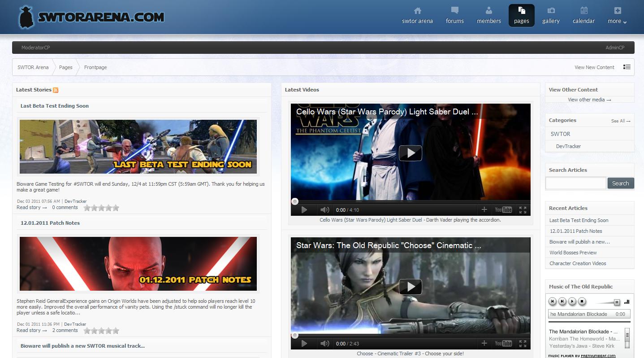Image resolution: width=644 pixels, height=358 pixels.
Task: Open World Bosses Preview recent article
Action: point(573,253)
